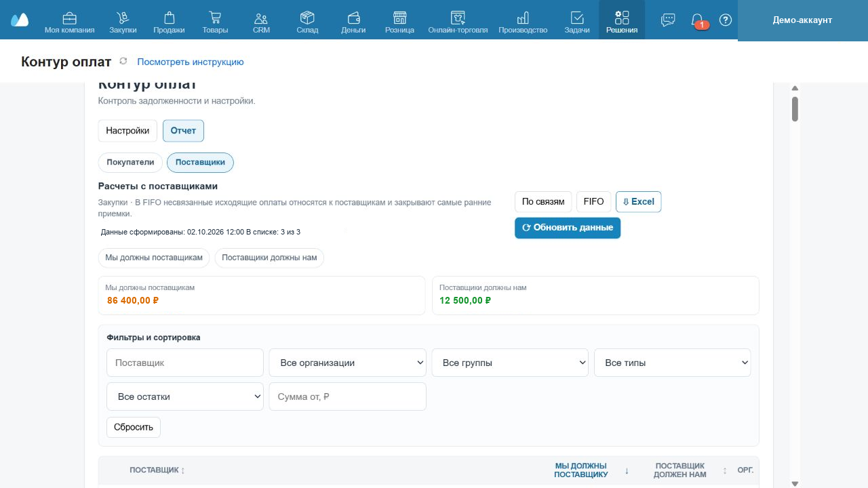This screenshot has height=488, width=868.
Task: Open the chat messages icon
Action: [668, 20]
